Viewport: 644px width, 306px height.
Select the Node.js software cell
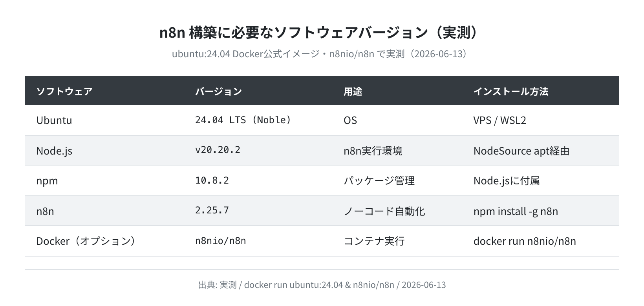[x=54, y=151]
